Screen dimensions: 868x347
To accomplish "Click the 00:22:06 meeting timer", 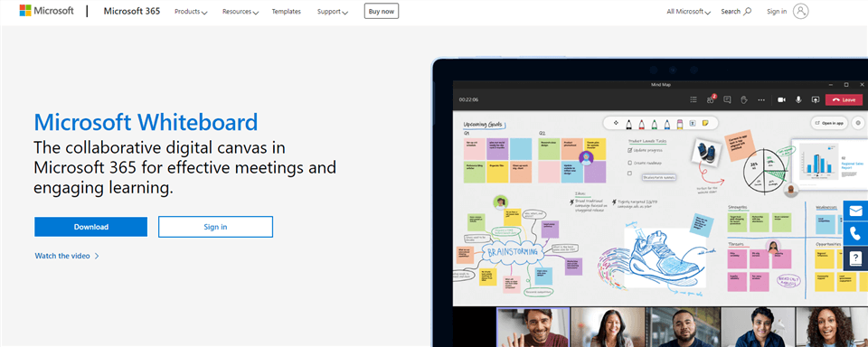I will [468, 99].
